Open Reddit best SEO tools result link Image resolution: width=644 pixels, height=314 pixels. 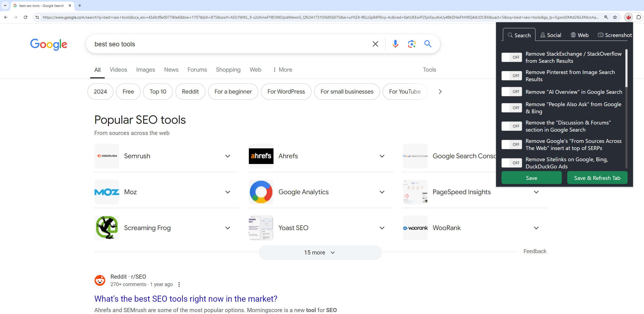tap(186, 299)
